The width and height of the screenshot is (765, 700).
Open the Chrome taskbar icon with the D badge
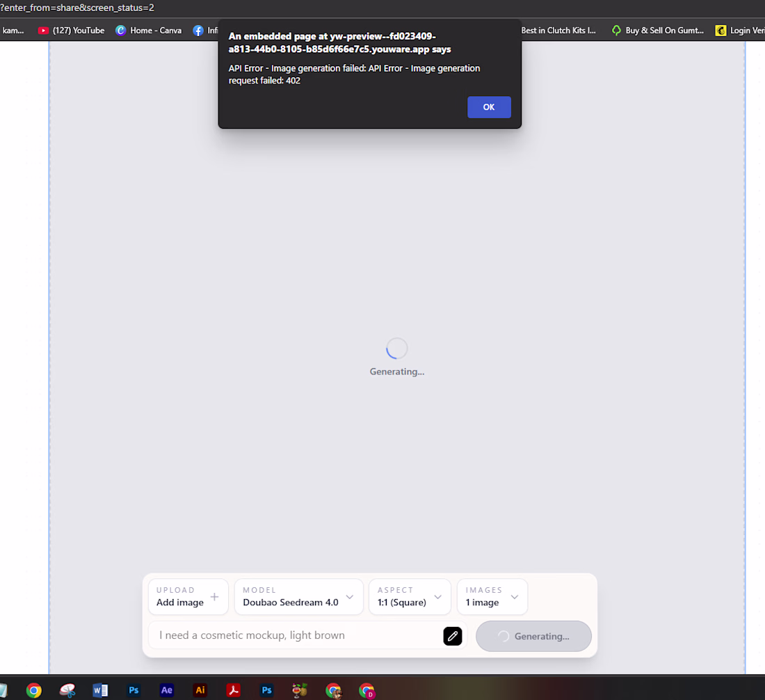click(x=367, y=690)
